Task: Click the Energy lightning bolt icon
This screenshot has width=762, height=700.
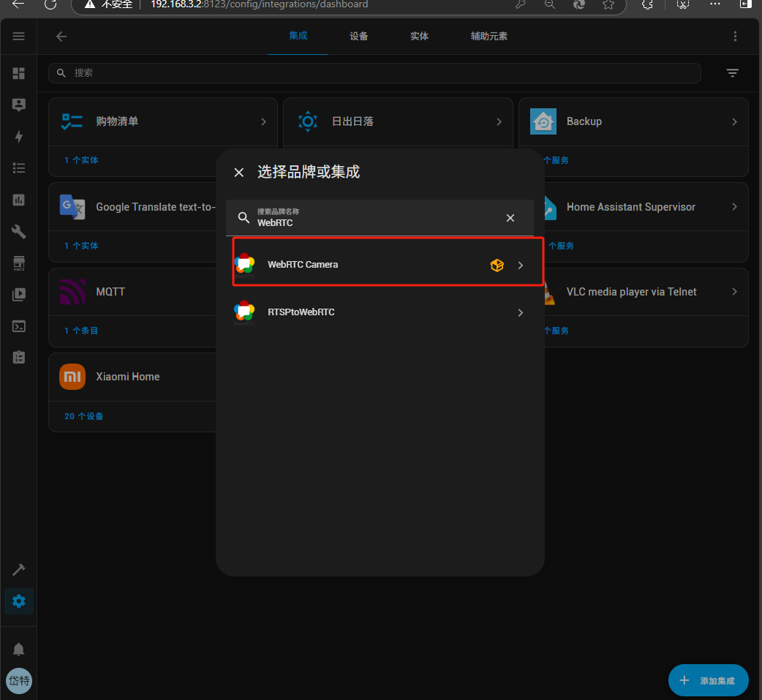Action: (19, 136)
